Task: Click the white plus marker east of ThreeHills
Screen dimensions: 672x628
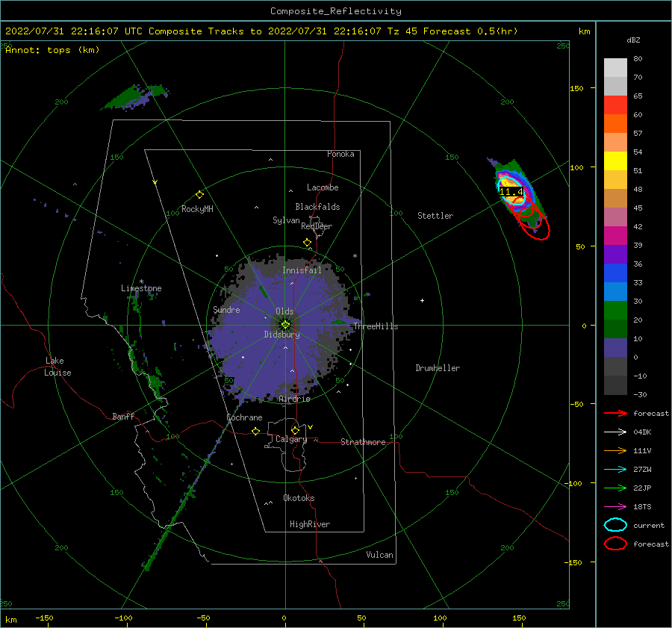Action: click(x=422, y=300)
